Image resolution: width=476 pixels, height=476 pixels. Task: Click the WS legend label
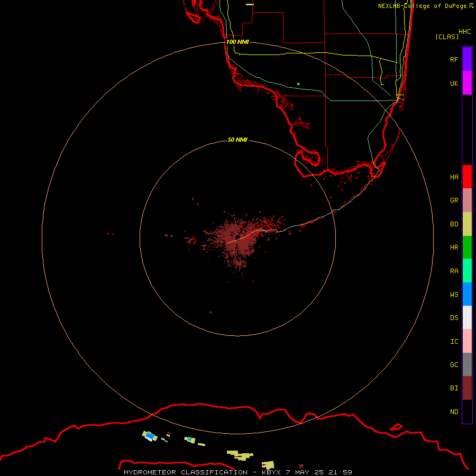(x=454, y=294)
